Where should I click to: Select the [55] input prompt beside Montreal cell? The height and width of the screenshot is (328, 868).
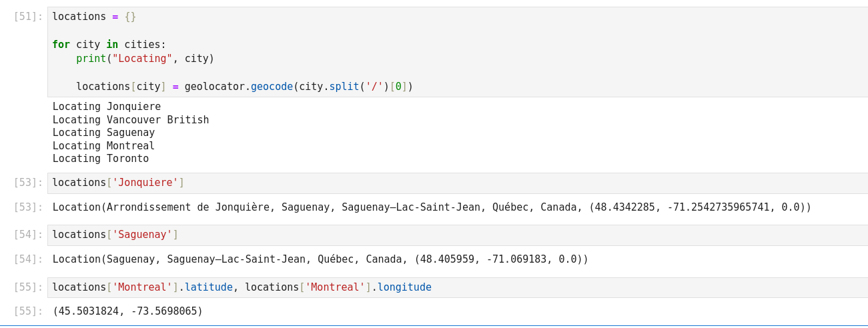point(28,287)
